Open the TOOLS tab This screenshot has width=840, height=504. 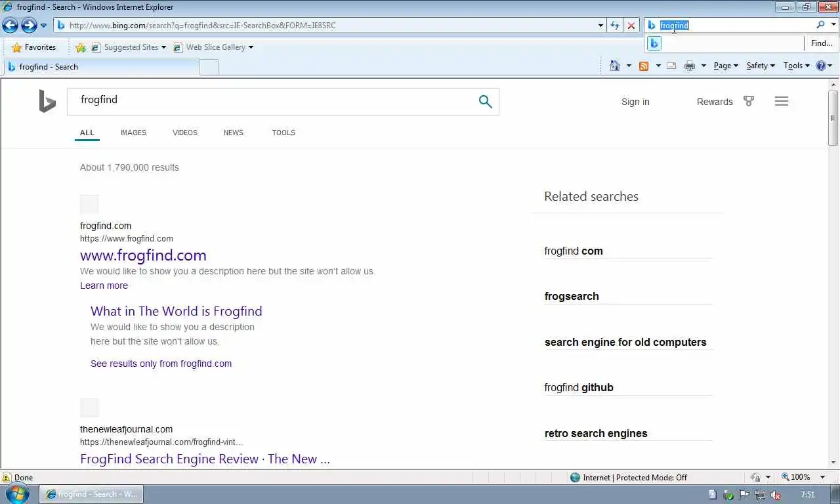(x=283, y=133)
